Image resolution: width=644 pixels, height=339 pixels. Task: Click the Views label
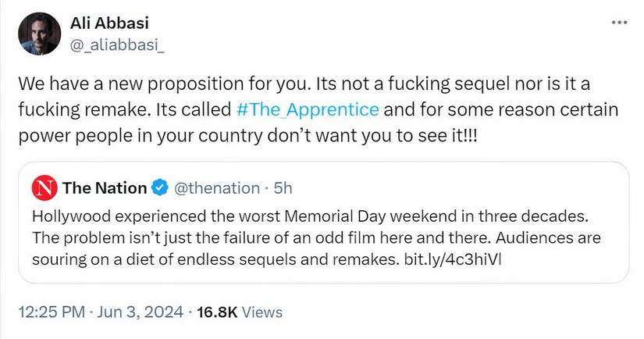tap(262, 312)
